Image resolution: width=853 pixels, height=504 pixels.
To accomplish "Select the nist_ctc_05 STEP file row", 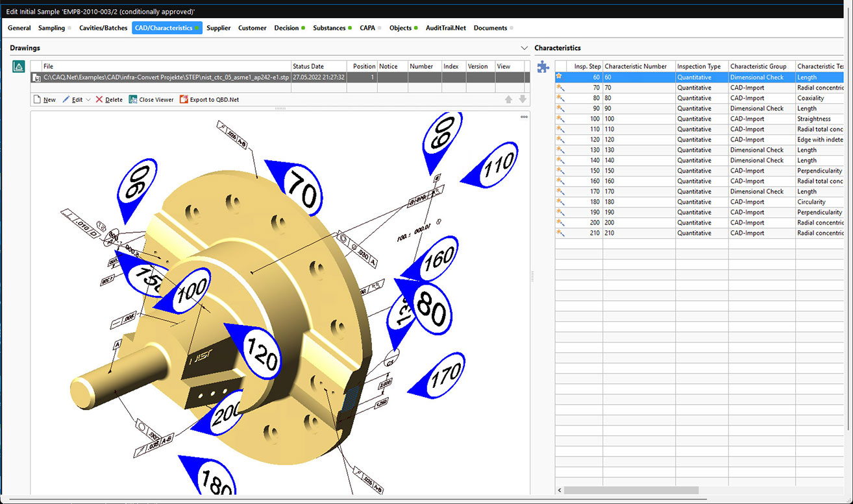I will click(162, 77).
